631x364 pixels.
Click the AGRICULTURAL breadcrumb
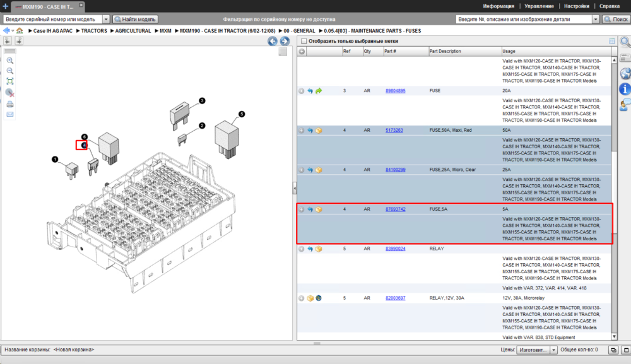click(x=133, y=30)
